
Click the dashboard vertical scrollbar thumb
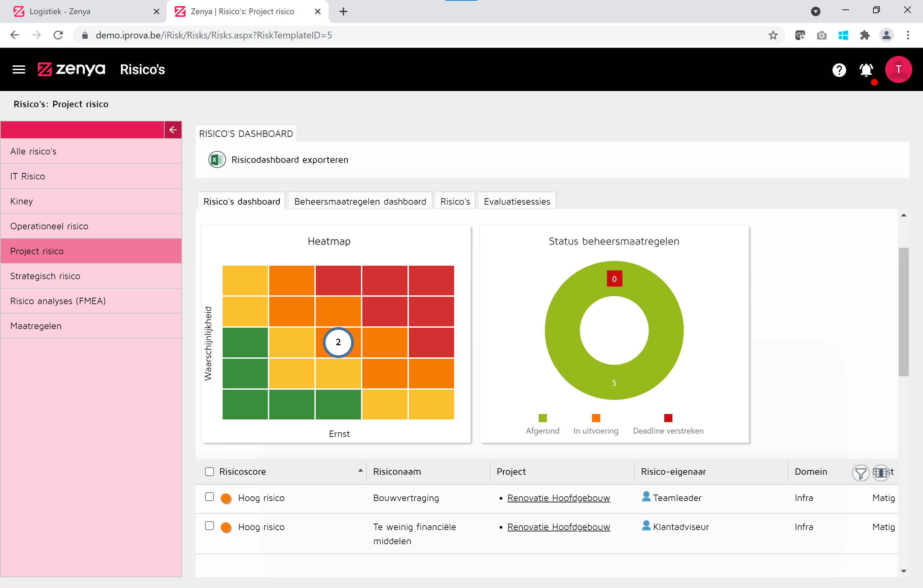pyautogui.click(x=903, y=312)
